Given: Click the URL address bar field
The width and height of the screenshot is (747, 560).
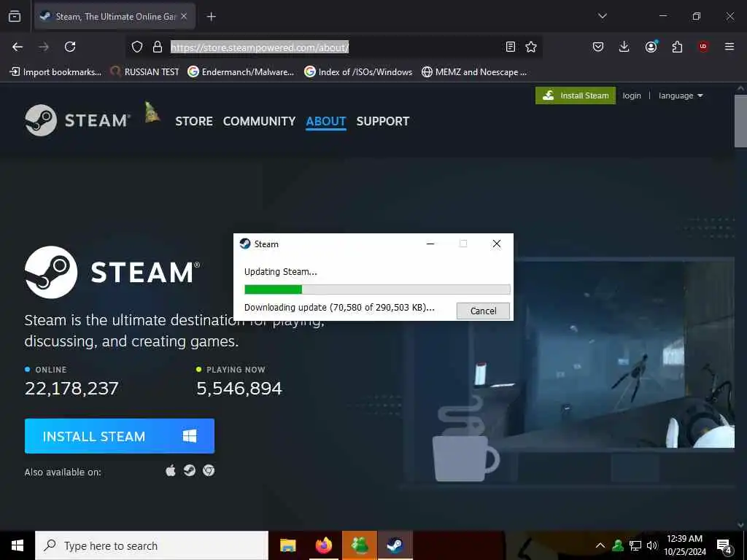Looking at the screenshot, I should coord(333,47).
